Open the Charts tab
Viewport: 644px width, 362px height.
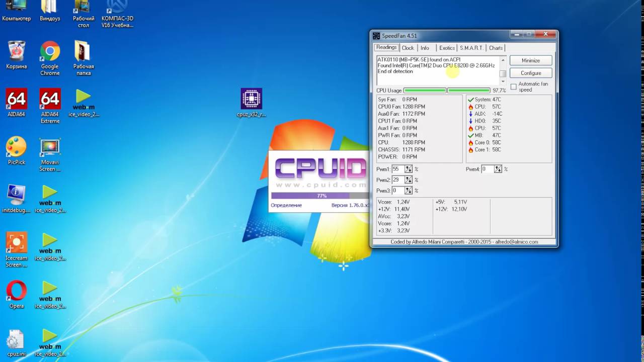(x=496, y=48)
